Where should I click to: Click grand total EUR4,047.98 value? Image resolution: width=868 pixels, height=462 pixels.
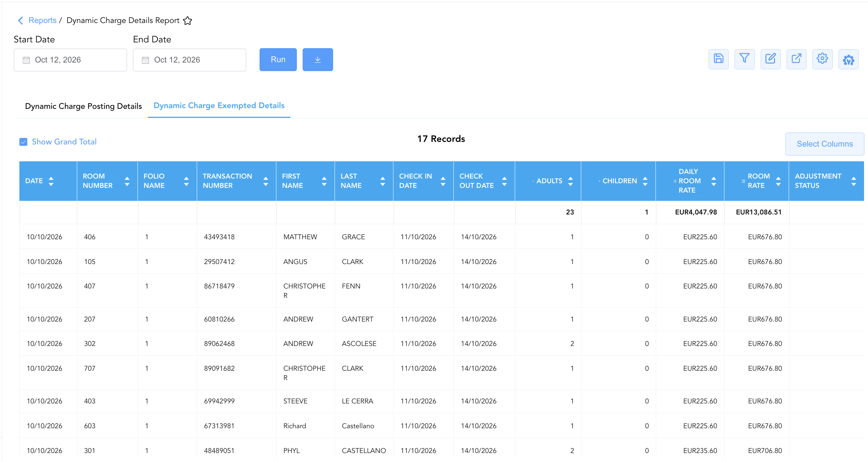click(696, 212)
